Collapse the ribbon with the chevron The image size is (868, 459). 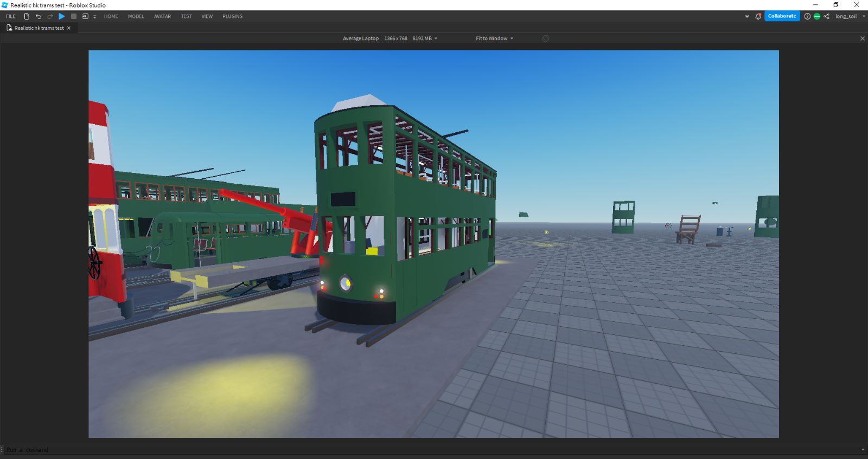pos(747,16)
